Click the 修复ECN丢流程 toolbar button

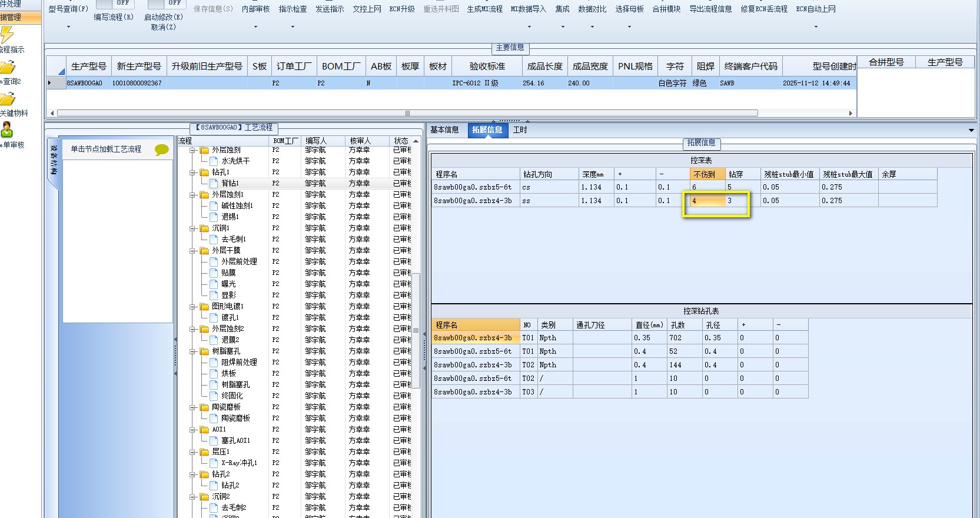click(763, 9)
